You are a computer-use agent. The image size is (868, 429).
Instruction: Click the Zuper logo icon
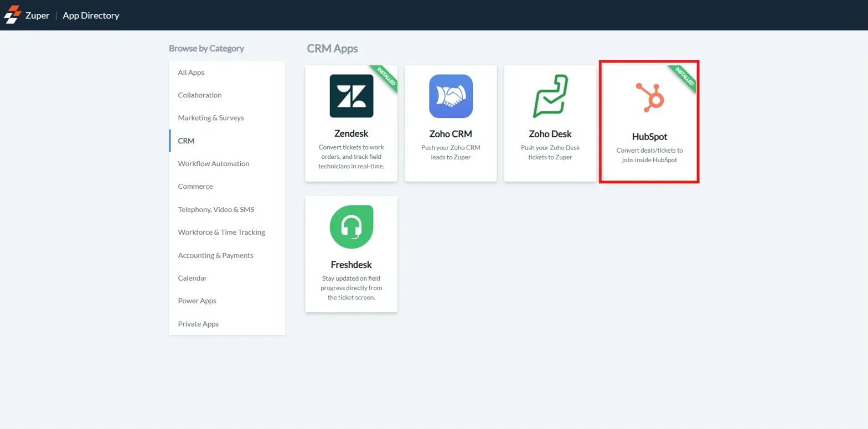tap(12, 15)
